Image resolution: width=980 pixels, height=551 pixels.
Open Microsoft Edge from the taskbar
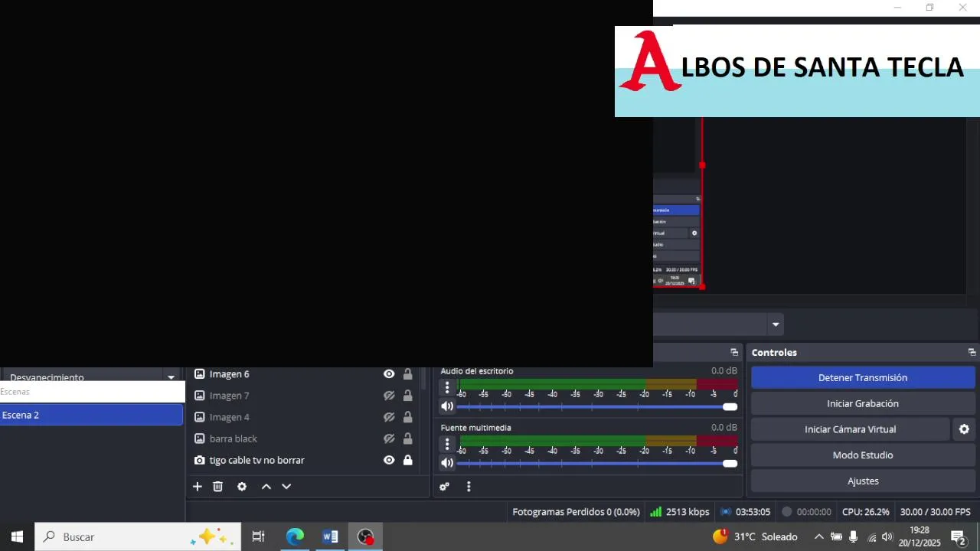click(x=295, y=537)
